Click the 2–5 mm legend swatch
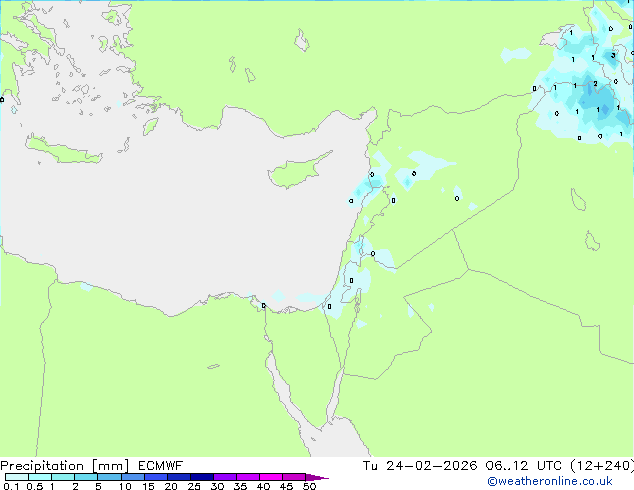Viewport: 634px width, 490px height. tap(86, 477)
